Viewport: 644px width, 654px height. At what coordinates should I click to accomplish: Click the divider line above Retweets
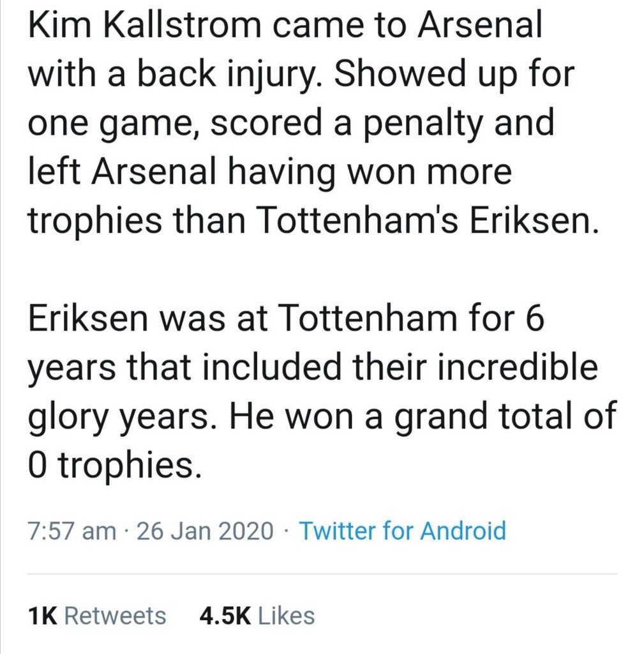pyautogui.click(x=322, y=574)
